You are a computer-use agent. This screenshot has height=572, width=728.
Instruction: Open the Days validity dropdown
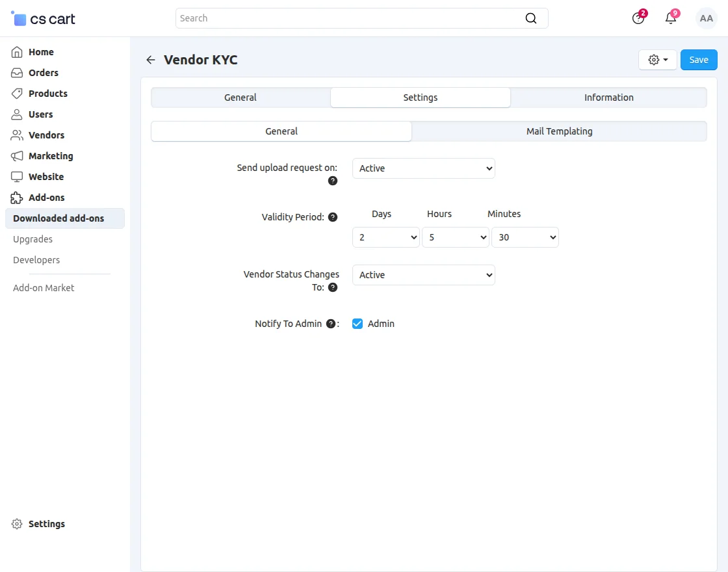(x=385, y=237)
